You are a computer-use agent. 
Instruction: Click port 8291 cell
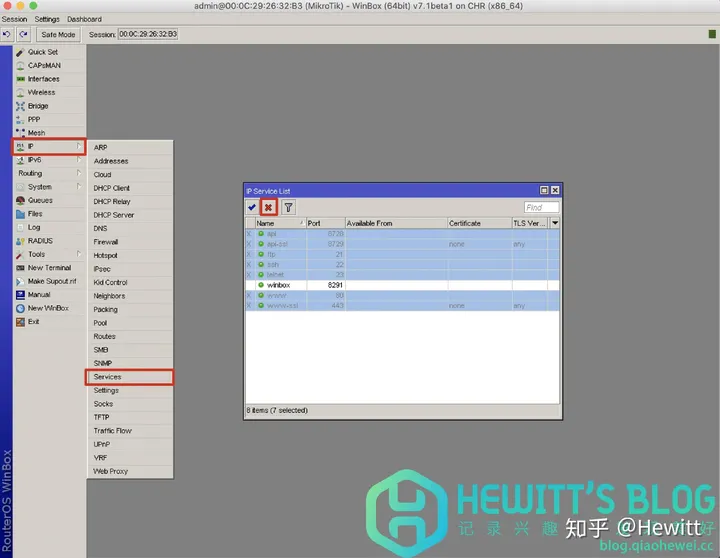(326, 285)
